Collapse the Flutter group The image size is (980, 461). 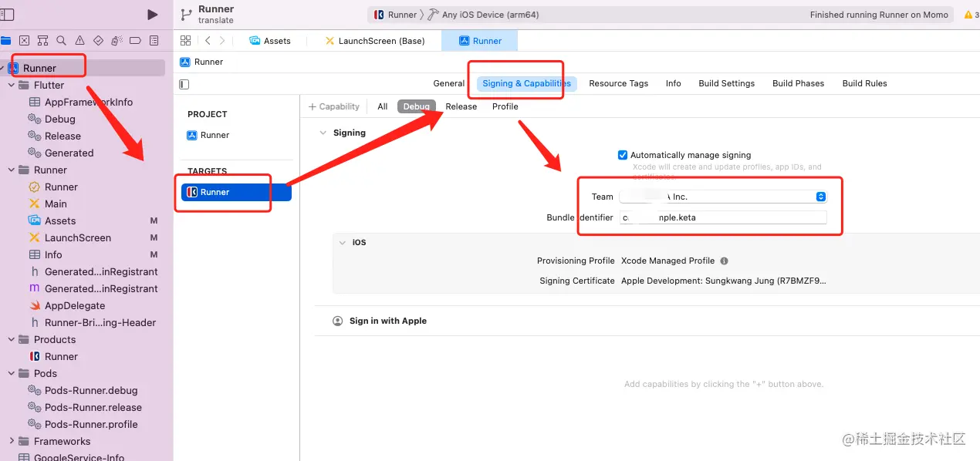(12, 85)
